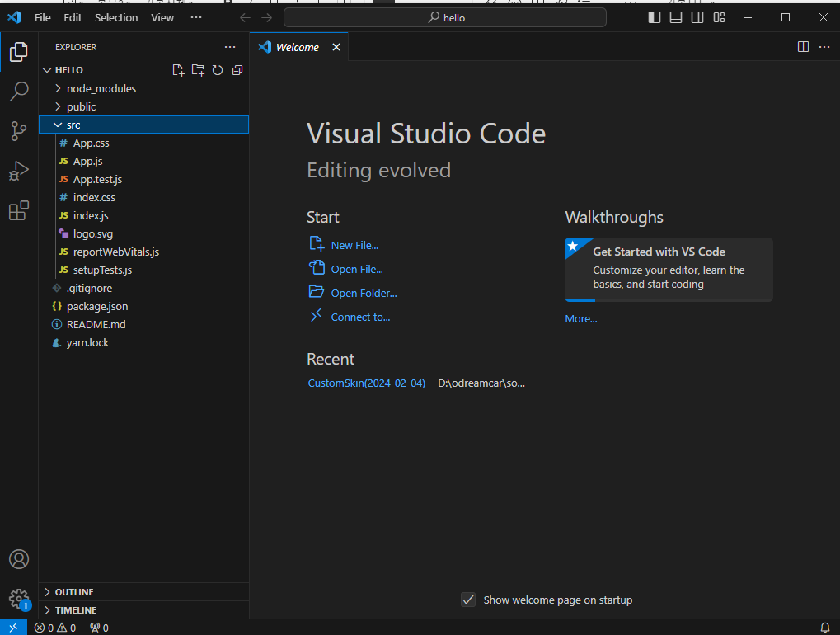840x635 pixels.
Task: Open the Extensions view
Action: click(19, 210)
